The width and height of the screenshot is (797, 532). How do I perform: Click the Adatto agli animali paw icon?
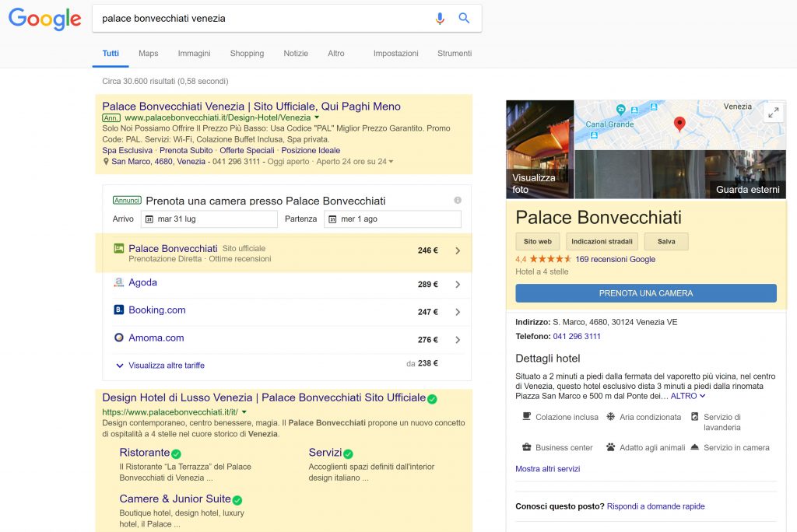tap(610, 447)
